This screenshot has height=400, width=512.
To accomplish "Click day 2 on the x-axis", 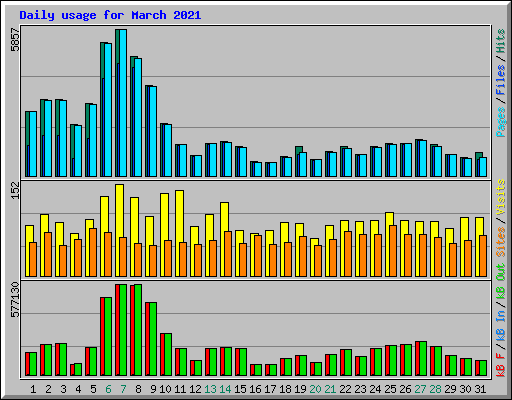I will (x=48, y=389).
